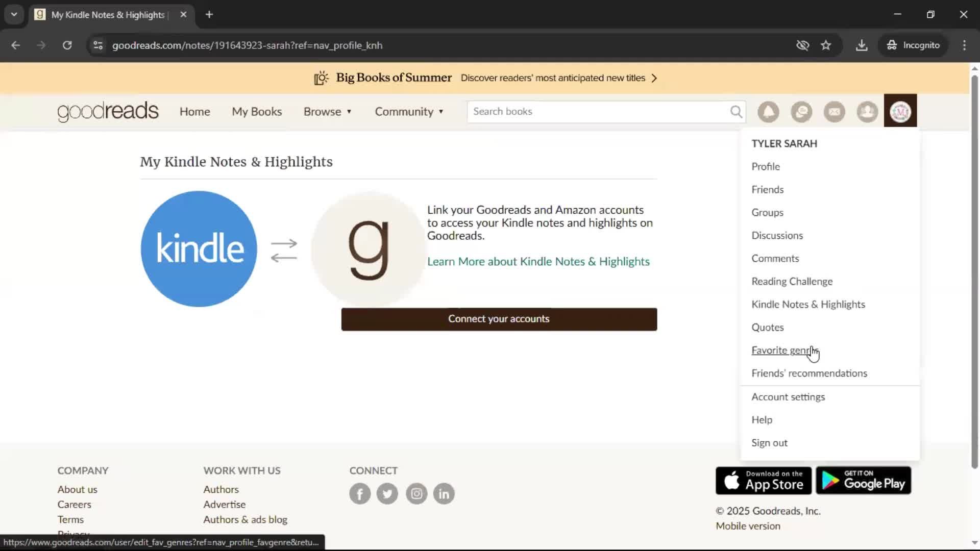
Task: Open Goodreads Facebook page icon
Action: pyautogui.click(x=360, y=493)
